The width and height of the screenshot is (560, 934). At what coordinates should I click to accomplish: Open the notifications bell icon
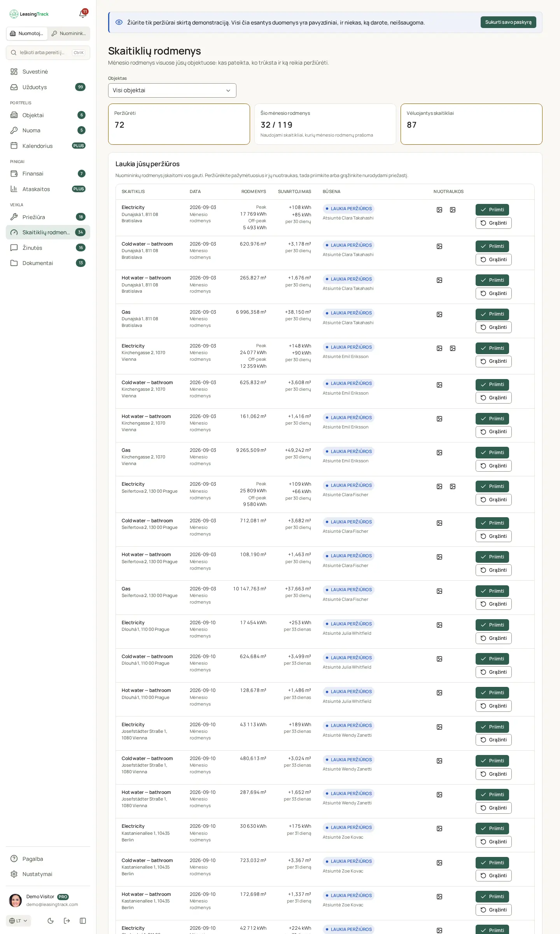[83, 14]
